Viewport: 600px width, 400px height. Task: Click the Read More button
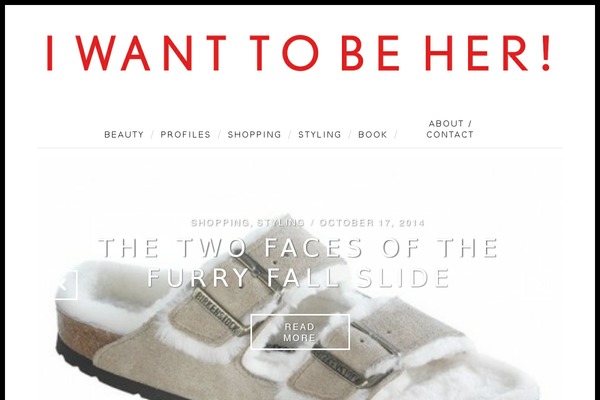300,332
